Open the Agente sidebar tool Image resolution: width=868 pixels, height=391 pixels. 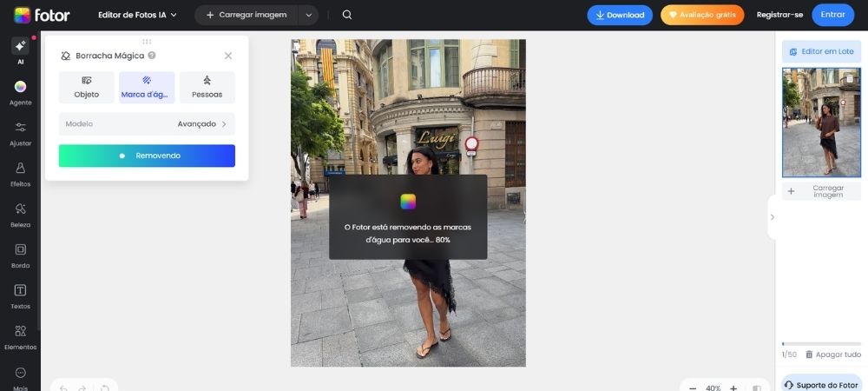21,92
